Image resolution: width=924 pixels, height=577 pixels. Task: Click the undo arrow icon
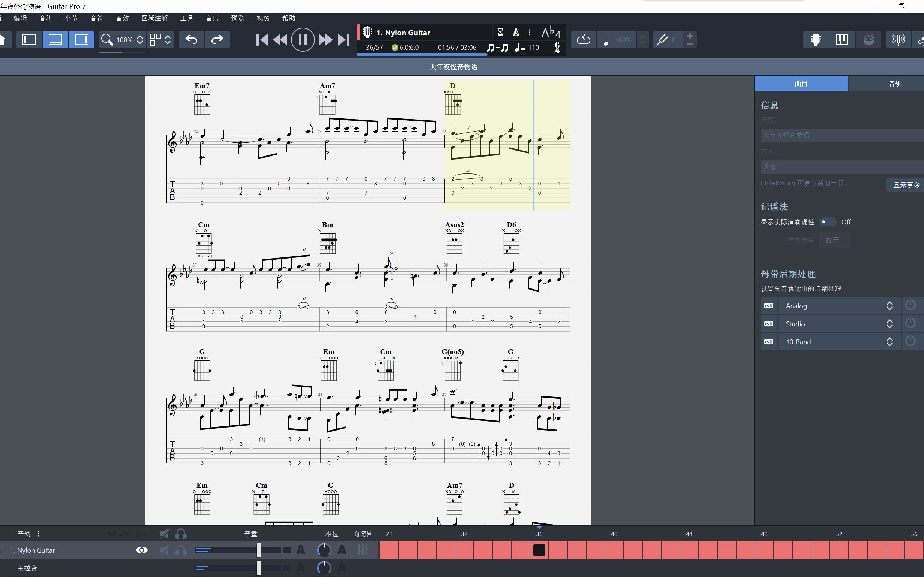pyautogui.click(x=191, y=40)
